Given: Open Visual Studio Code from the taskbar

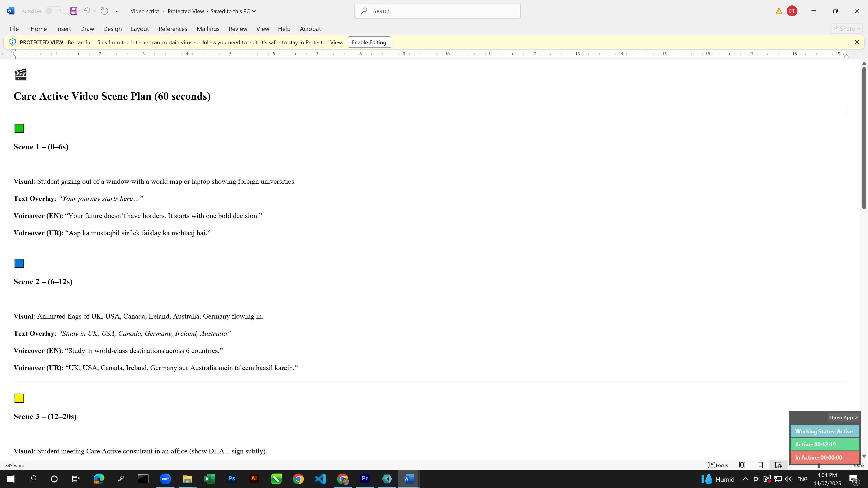Looking at the screenshot, I should [321, 479].
